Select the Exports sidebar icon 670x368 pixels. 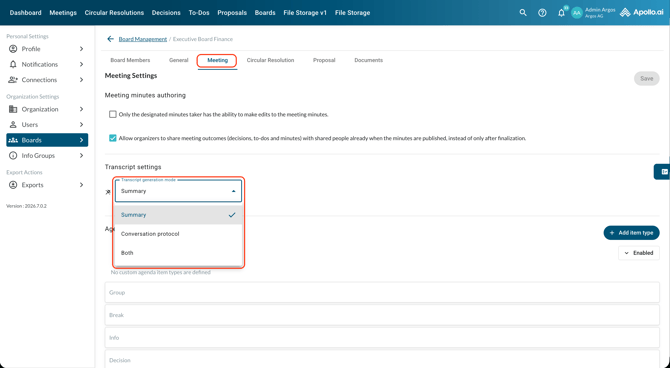pos(13,185)
